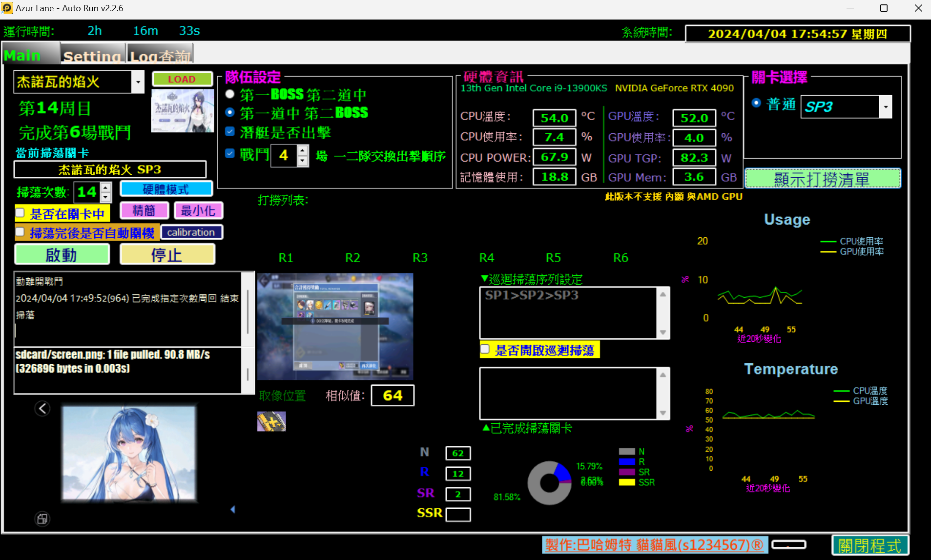Click the 最小化 button
Viewport: 931px width, 560px height.
pos(198,210)
